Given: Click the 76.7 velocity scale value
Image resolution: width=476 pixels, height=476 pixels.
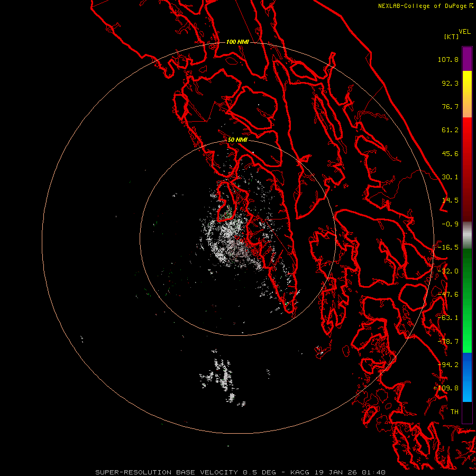Looking at the screenshot, I should click(450, 106).
